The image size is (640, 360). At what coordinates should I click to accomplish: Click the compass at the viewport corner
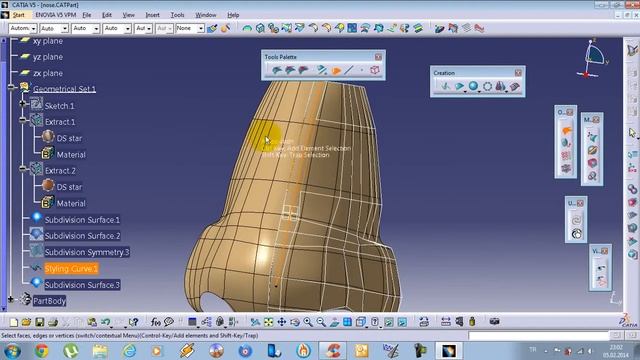pos(593,58)
